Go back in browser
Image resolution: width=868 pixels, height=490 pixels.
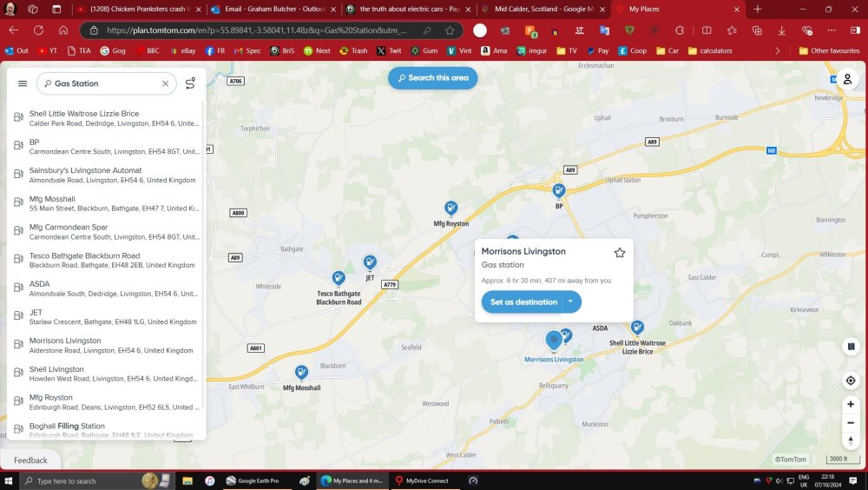[14, 30]
